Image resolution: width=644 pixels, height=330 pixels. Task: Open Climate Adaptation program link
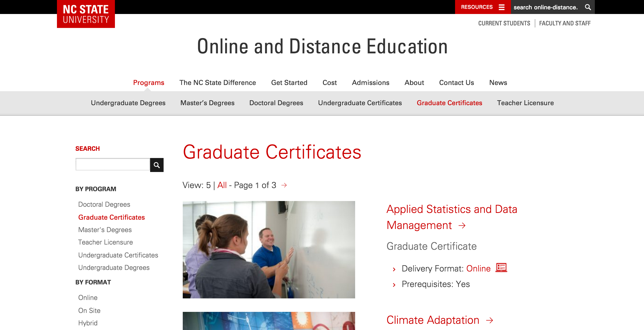pos(433,320)
